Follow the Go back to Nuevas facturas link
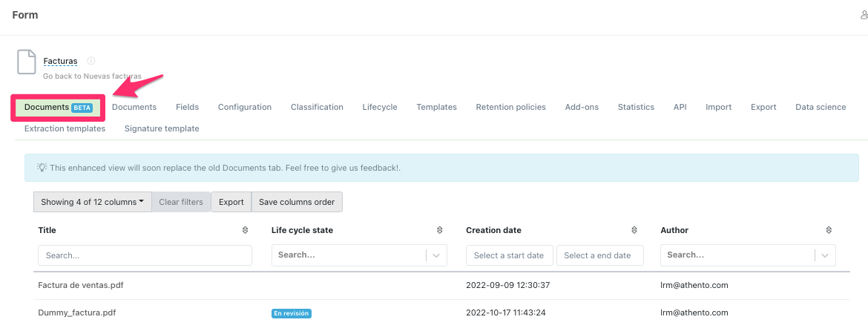Viewport: 868px width, 334px height. click(x=92, y=76)
